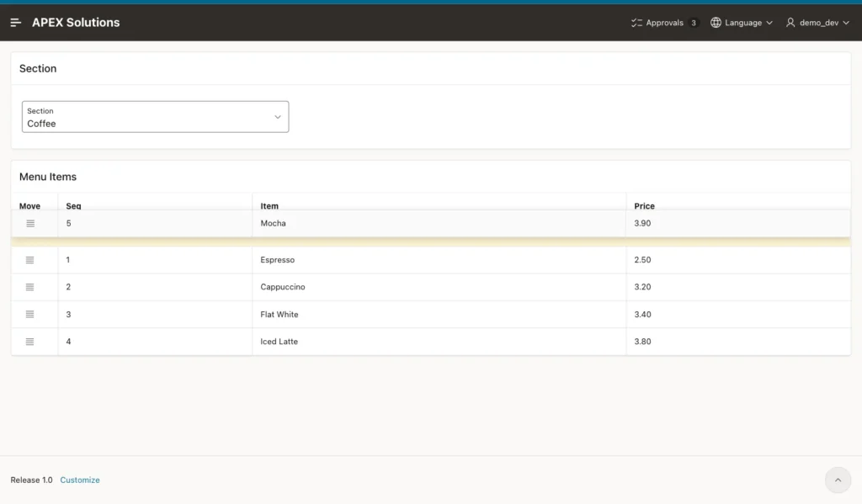Click the move handle for Flat White row

pyautogui.click(x=29, y=315)
